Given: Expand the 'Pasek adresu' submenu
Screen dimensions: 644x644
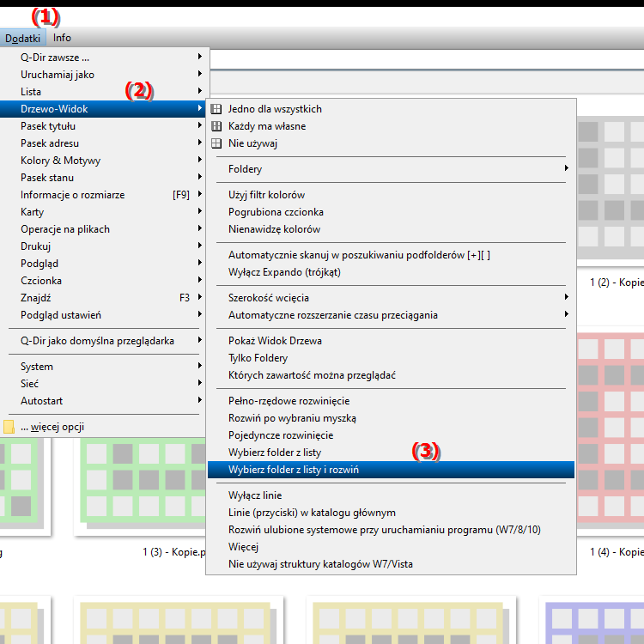Looking at the screenshot, I should click(x=102, y=143).
